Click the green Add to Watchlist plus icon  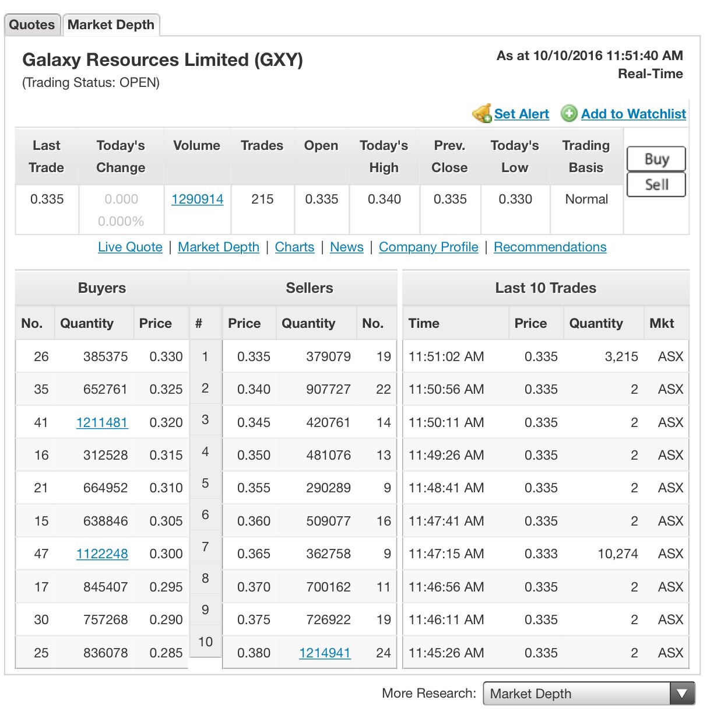point(569,114)
